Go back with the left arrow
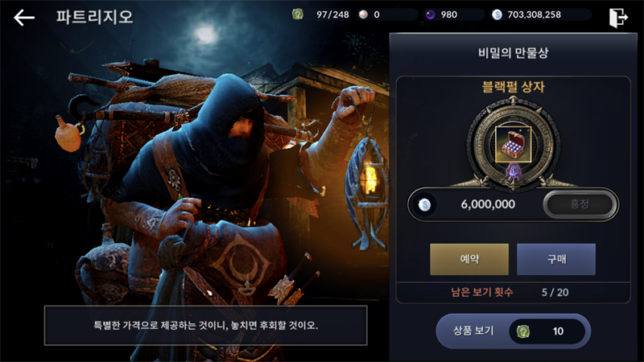Image resolution: width=644 pixels, height=362 pixels. pos(24,17)
